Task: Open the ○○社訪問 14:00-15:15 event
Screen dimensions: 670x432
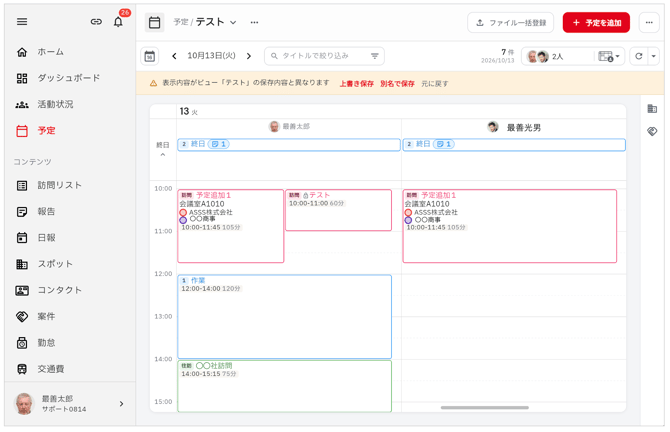Action: pos(285,386)
